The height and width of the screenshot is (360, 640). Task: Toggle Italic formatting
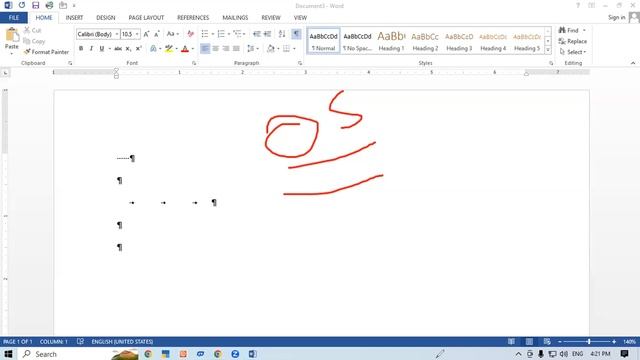(x=91, y=49)
